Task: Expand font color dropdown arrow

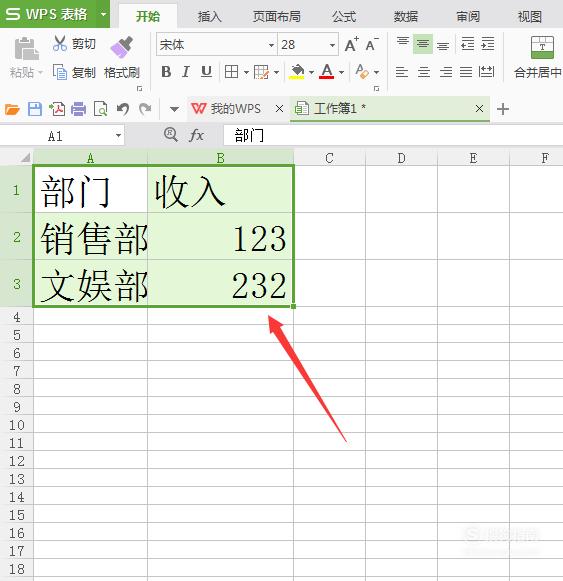Action: tap(341, 72)
